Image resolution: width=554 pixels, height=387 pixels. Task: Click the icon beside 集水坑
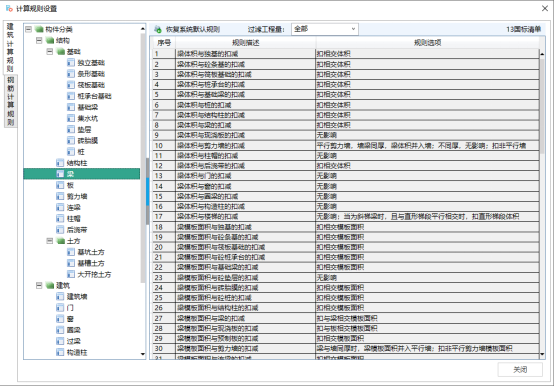coord(71,118)
